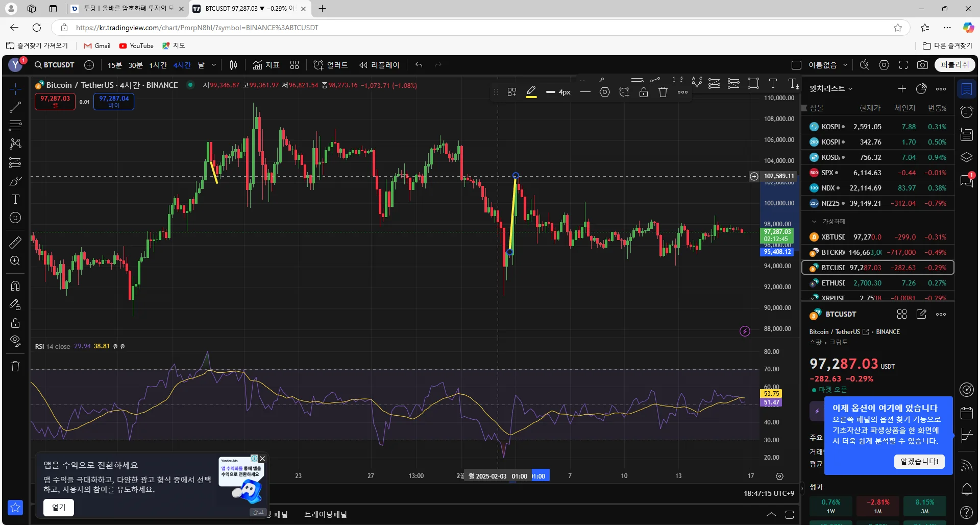980x525 pixels.
Task: Take a chart snapshot with the camera
Action: click(922, 65)
